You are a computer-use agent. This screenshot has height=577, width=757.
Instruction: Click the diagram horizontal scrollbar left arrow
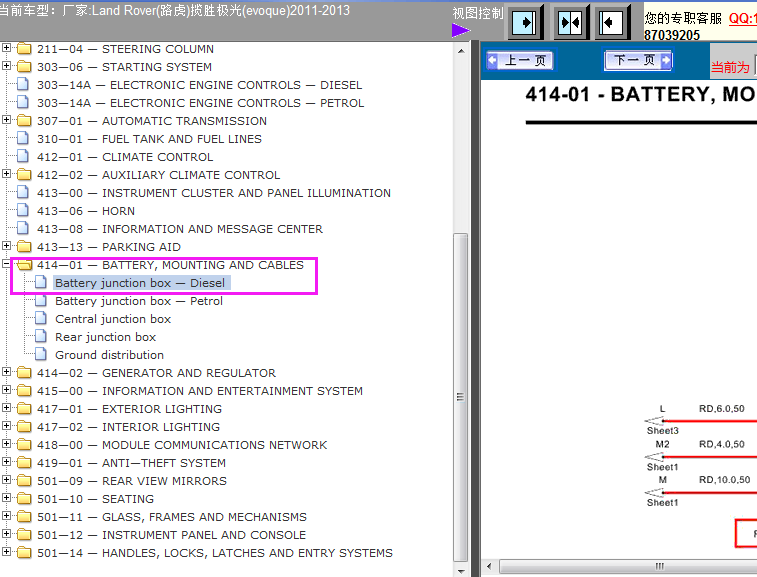[x=489, y=566]
